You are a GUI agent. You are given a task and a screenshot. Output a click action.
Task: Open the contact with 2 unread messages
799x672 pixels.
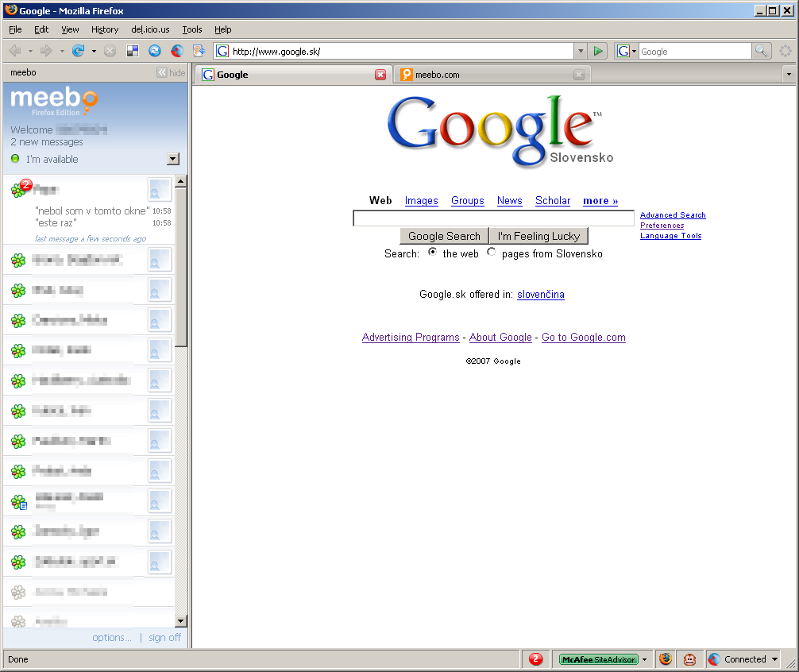point(88,210)
